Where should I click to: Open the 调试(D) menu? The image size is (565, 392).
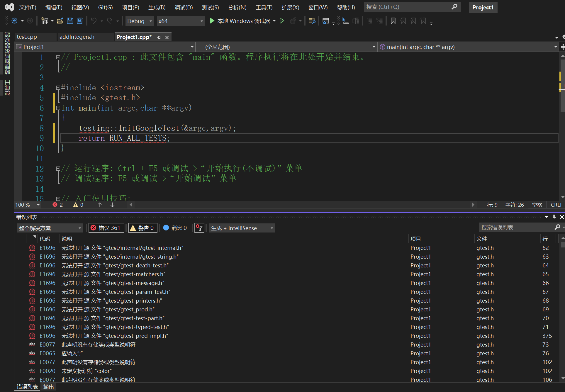(184, 7)
